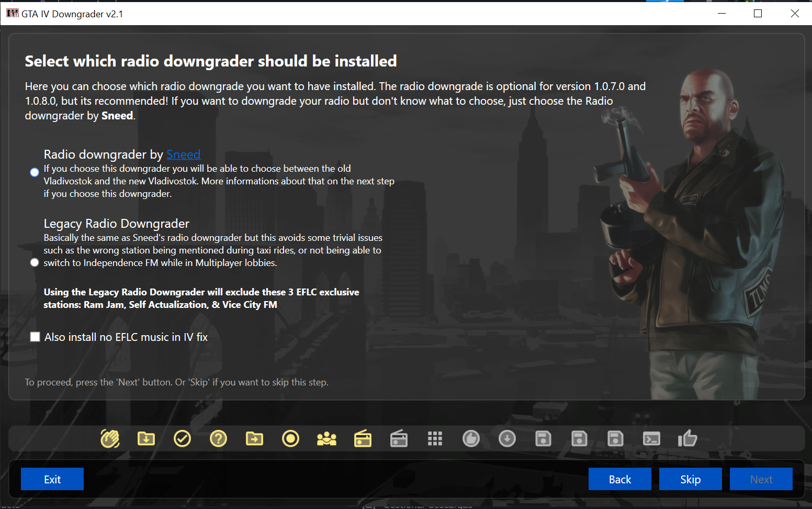The height and width of the screenshot is (509, 812).
Task: Click the gray terminal console step icon
Action: tap(651, 438)
